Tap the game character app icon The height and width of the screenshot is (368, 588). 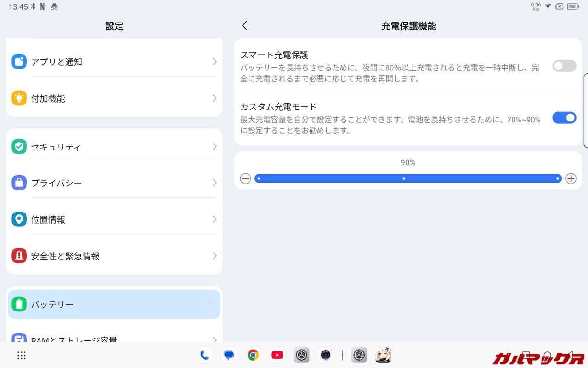point(383,355)
